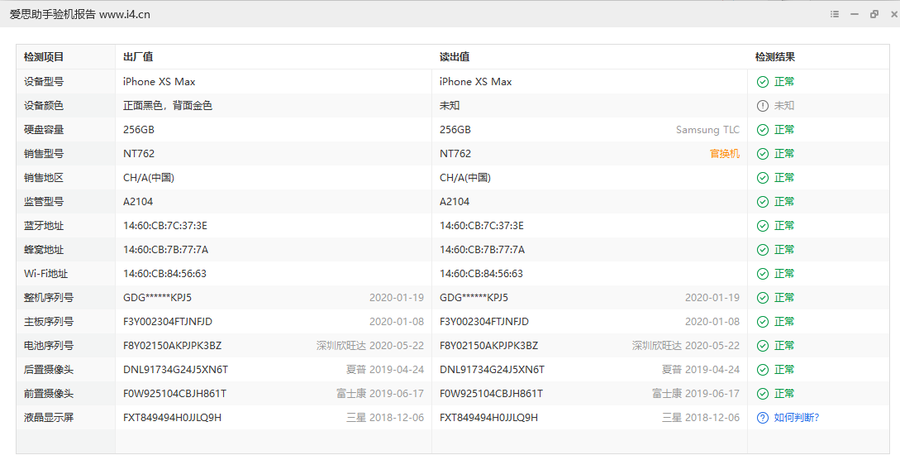Click green check icon in 电池序列号 row
Viewport: 900px width, 460px height.
pos(762,346)
